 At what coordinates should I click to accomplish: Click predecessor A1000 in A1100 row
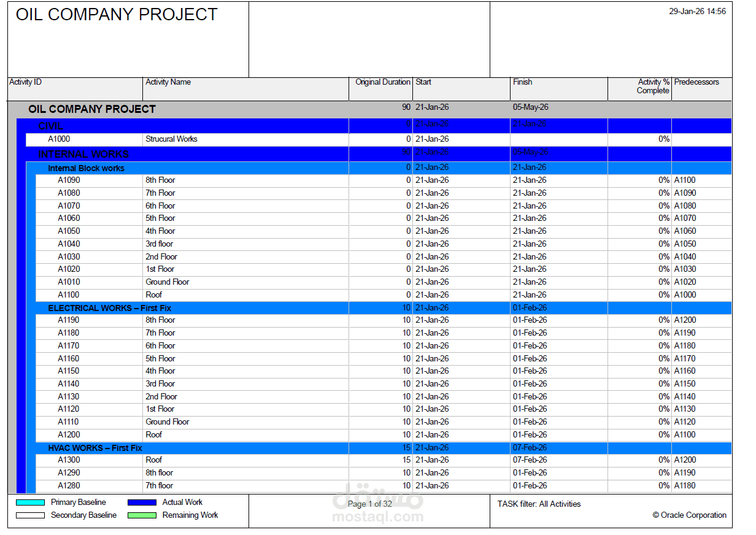[685, 295]
